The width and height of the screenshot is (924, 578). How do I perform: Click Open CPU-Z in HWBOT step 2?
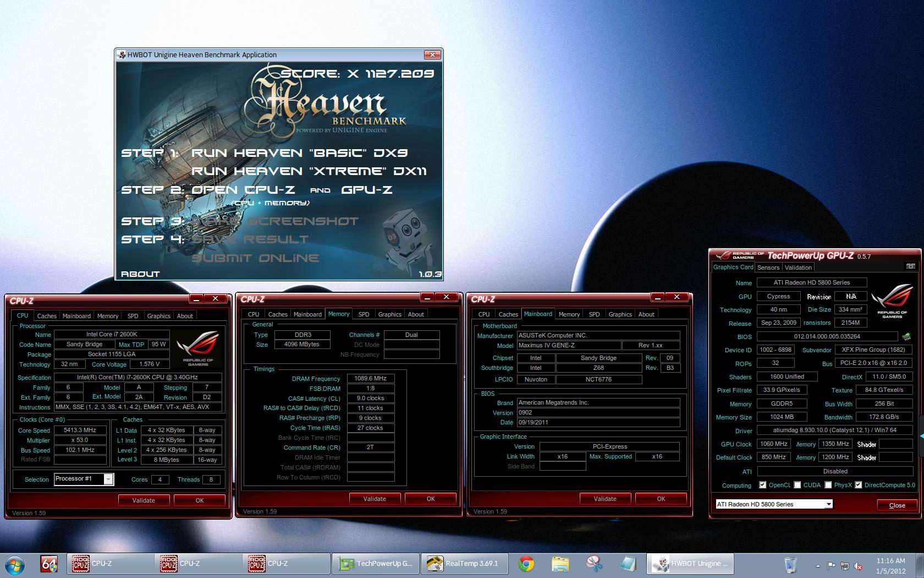243,190
